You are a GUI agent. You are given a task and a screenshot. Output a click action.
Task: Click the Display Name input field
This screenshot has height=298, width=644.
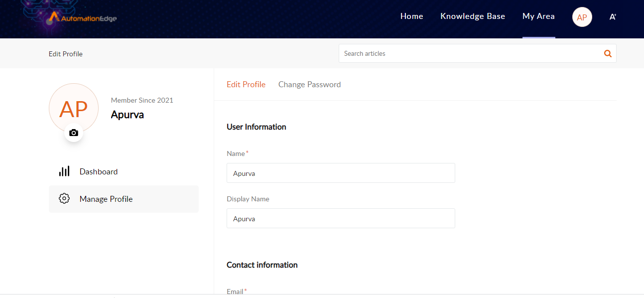click(x=341, y=218)
